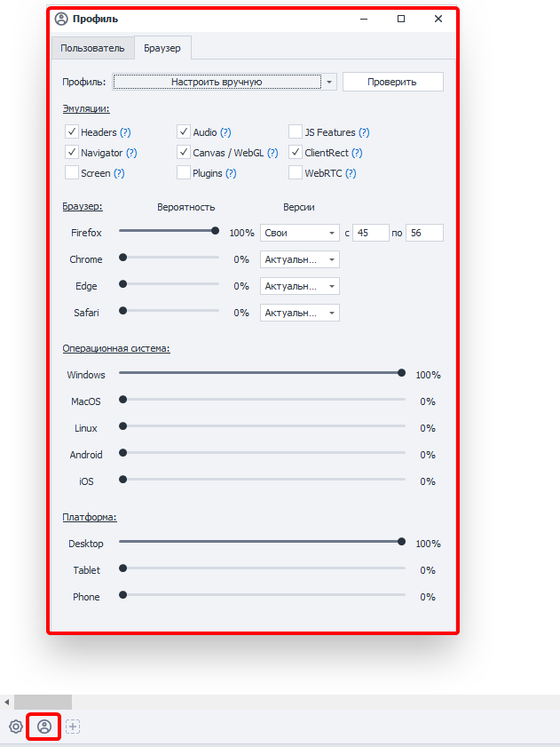Click the left arrow of horizontal scrollbar
This screenshot has height=747, width=560.
click(x=7, y=703)
